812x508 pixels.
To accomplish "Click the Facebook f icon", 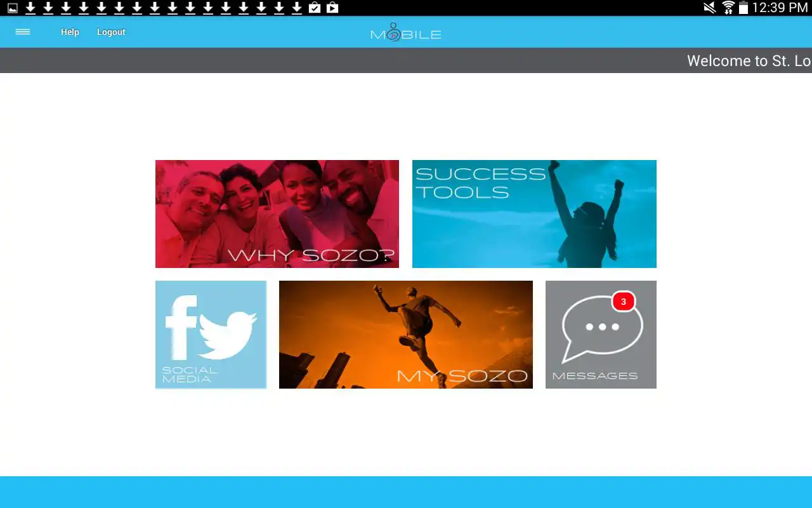I will click(181, 326).
